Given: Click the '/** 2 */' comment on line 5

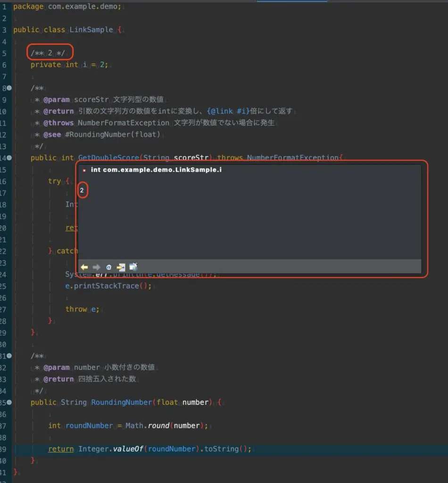Looking at the screenshot, I should pyautogui.click(x=48, y=53).
